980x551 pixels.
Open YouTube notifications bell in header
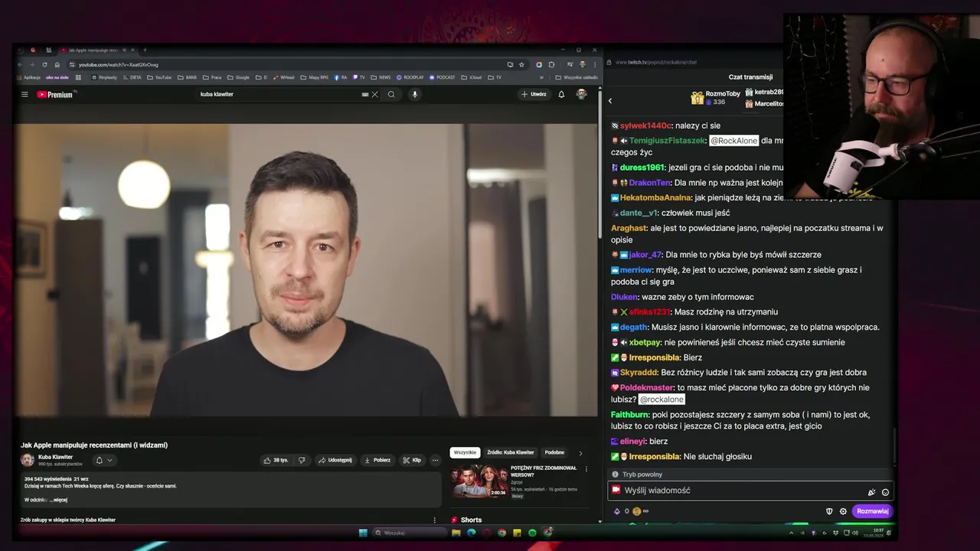[x=561, y=94]
